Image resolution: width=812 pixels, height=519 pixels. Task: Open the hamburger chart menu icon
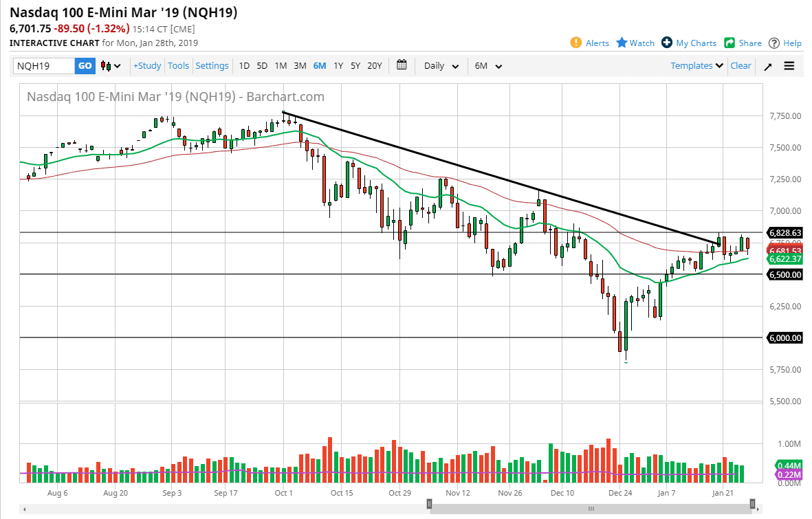789,65
